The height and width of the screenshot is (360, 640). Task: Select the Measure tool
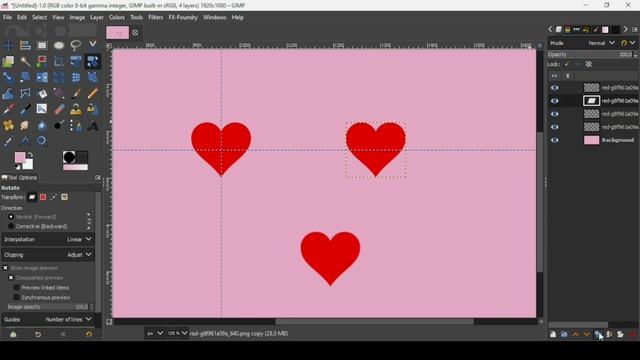pyautogui.click(x=25, y=141)
